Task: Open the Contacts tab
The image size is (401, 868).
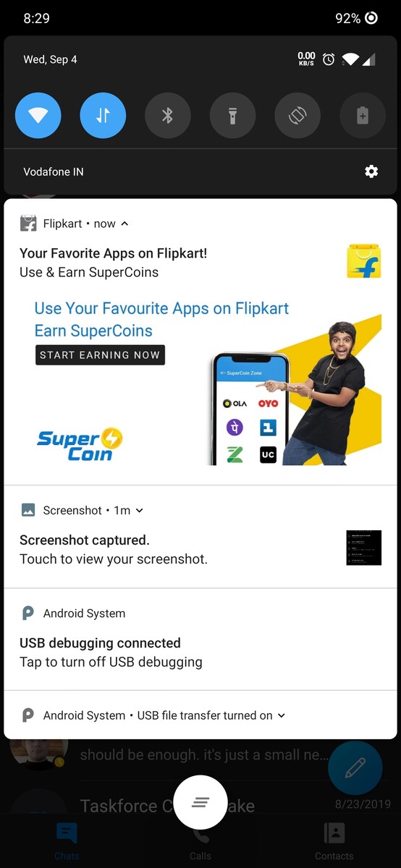Action: coord(334,840)
